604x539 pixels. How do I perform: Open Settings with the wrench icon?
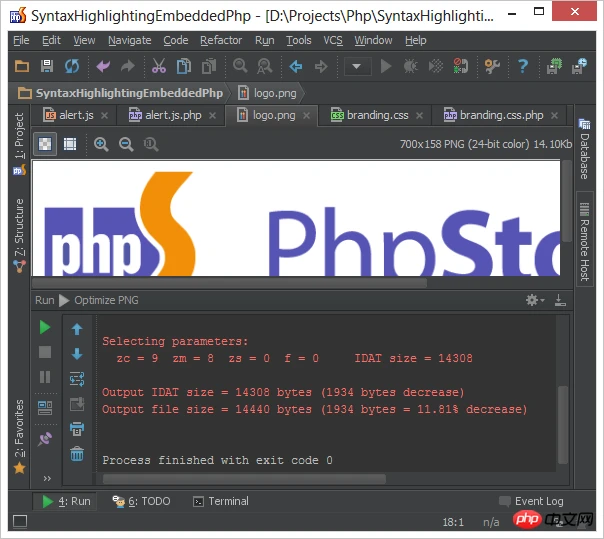492,66
